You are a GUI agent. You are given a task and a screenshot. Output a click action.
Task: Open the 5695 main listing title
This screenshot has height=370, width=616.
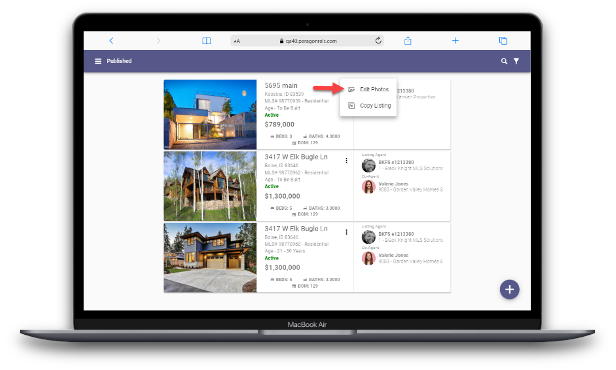point(281,85)
